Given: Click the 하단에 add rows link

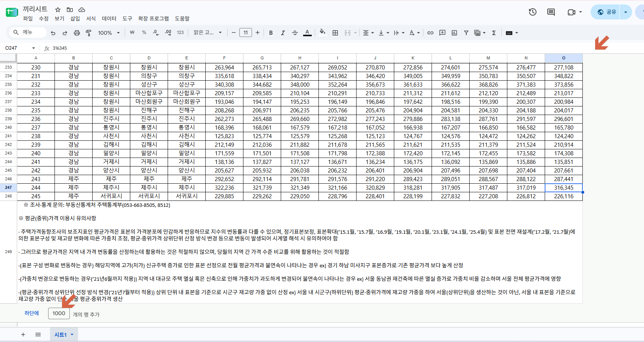Looking at the screenshot, I should click(32, 313).
